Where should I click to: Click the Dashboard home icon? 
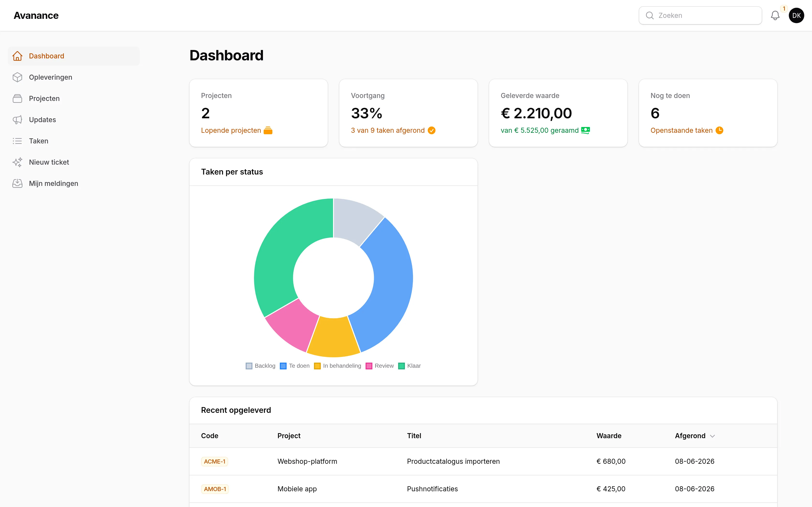pyautogui.click(x=17, y=56)
